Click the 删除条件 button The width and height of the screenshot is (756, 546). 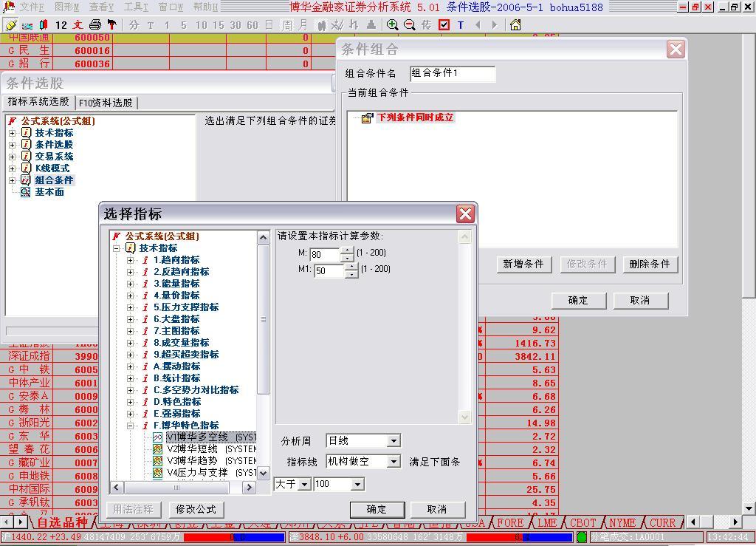pyautogui.click(x=650, y=264)
